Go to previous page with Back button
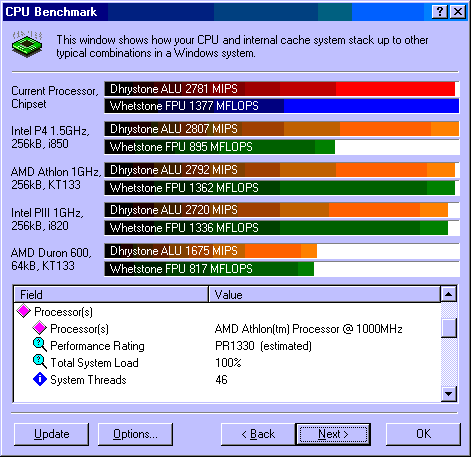471x458 pixels. [x=258, y=434]
